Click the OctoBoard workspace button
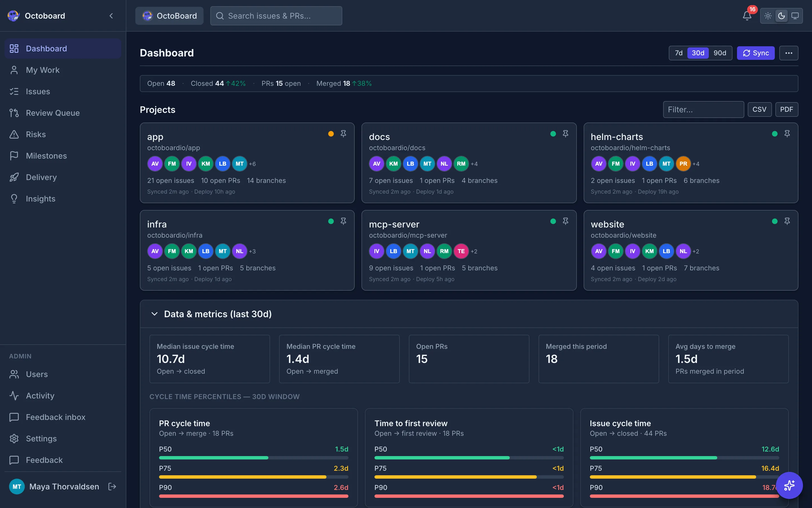 (169, 16)
